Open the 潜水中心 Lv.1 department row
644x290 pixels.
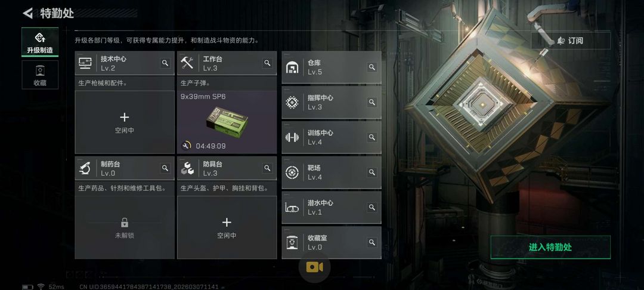click(x=332, y=208)
